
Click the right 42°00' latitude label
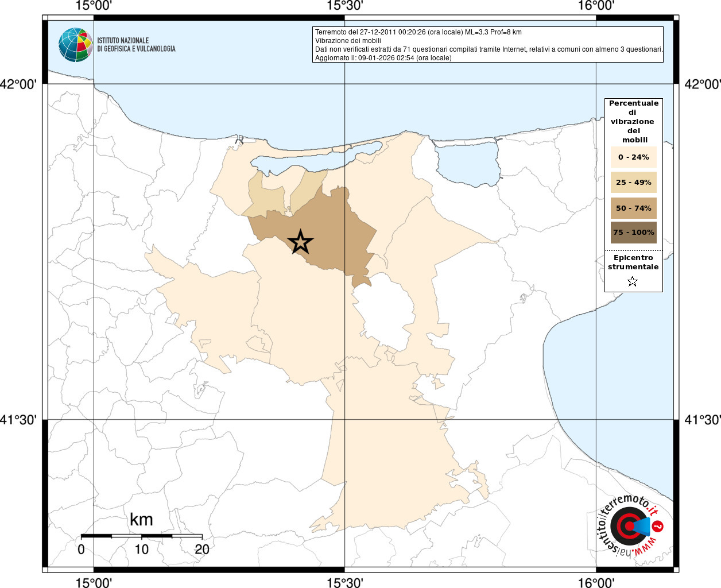[x=703, y=84]
